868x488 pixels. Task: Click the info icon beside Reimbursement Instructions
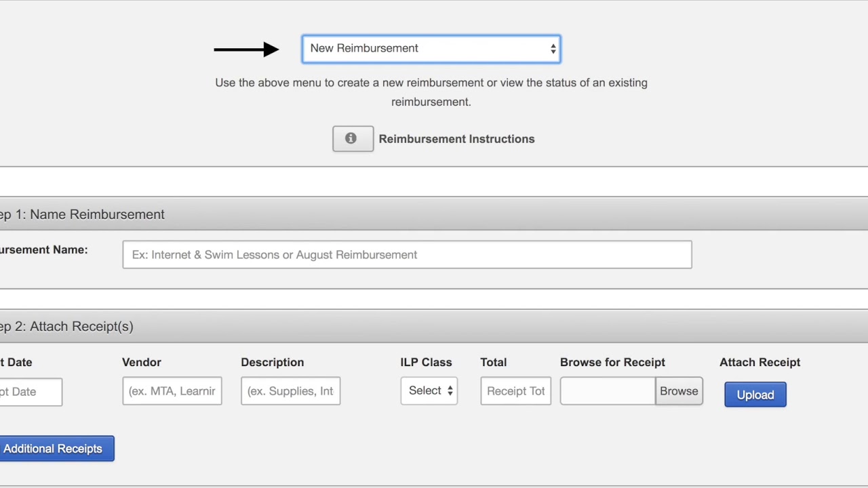(x=353, y=139)
